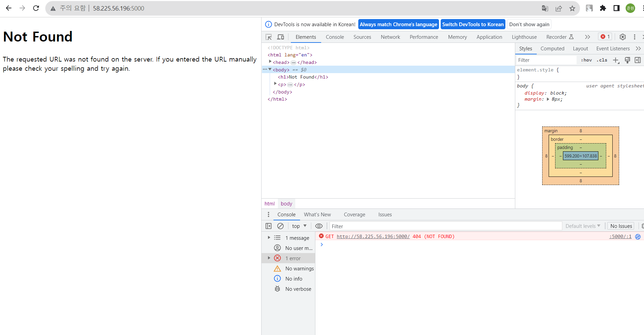Open the Performance tab

point(424,37)
